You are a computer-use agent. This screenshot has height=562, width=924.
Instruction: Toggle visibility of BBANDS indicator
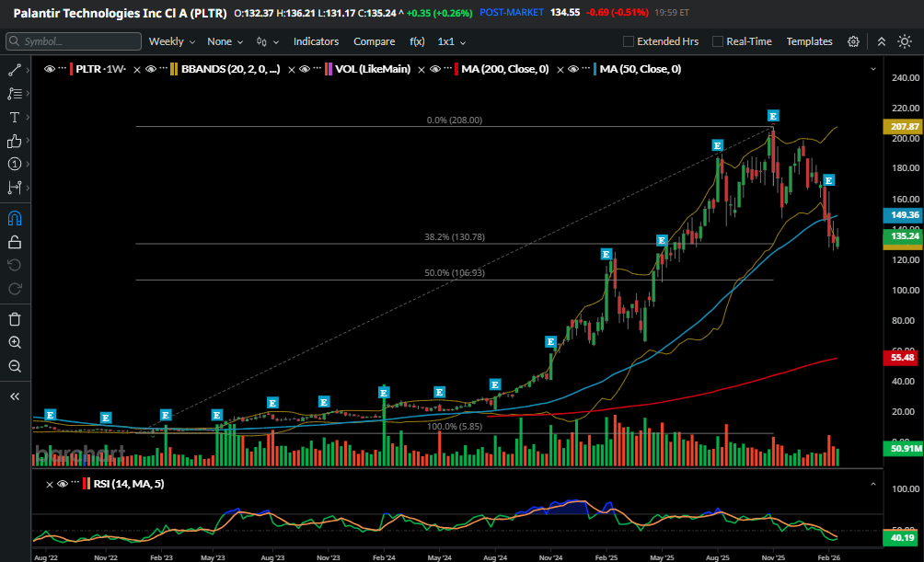151,69
